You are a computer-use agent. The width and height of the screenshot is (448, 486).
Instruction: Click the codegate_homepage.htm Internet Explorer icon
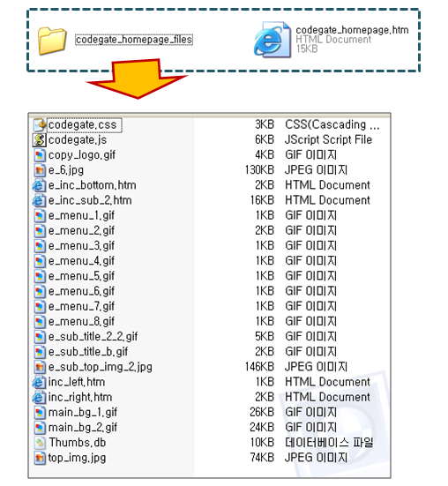tap(273, 40)
